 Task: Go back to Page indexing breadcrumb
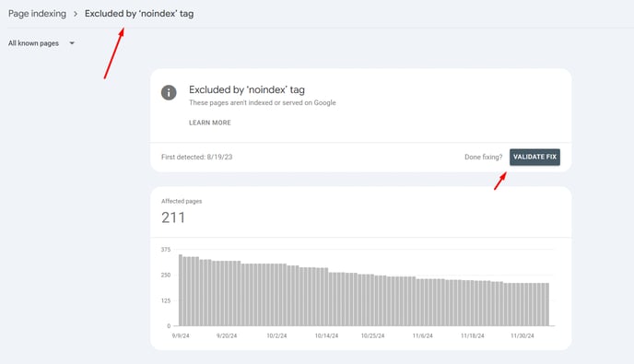click(37, 13)
